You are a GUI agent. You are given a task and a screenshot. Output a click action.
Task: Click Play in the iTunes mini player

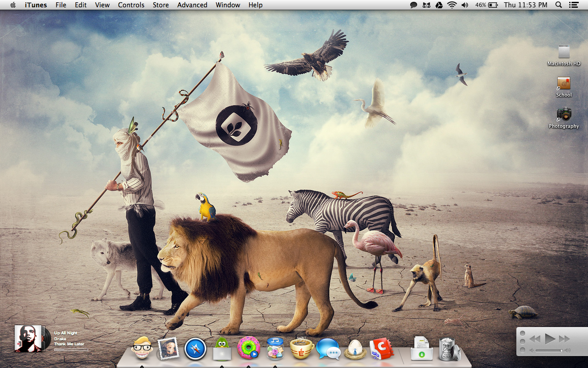click(550, 339)
